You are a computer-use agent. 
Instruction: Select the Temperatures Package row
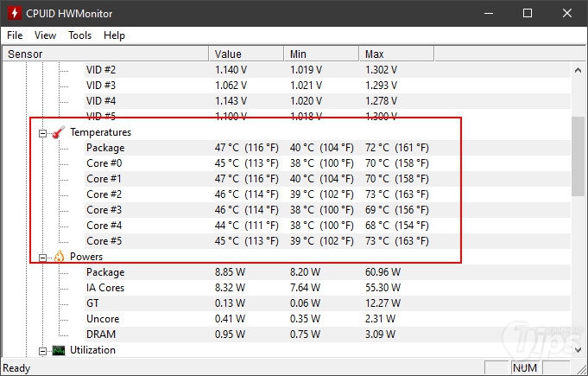point(327,148)
